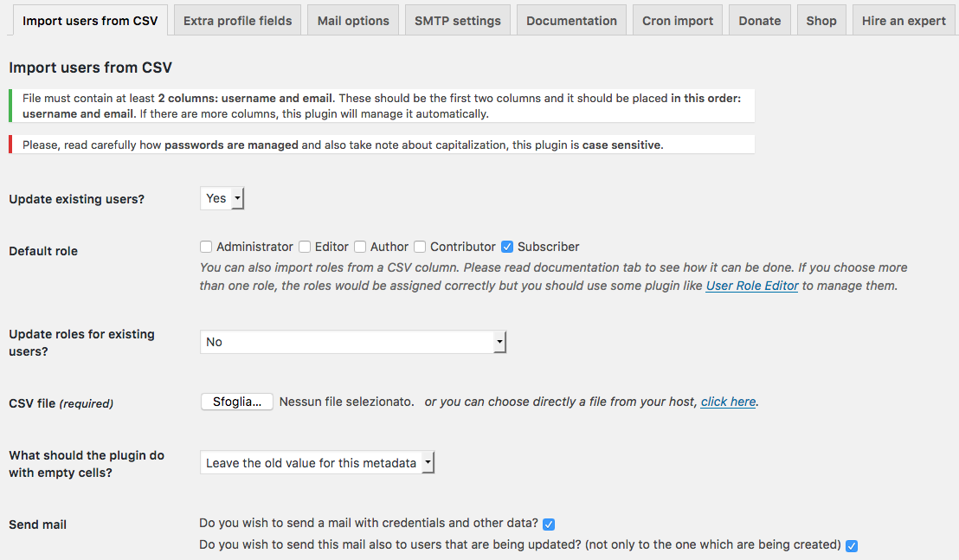
Task: Expand the empty cells handling dropdown
Action: (x=317, y=463)
